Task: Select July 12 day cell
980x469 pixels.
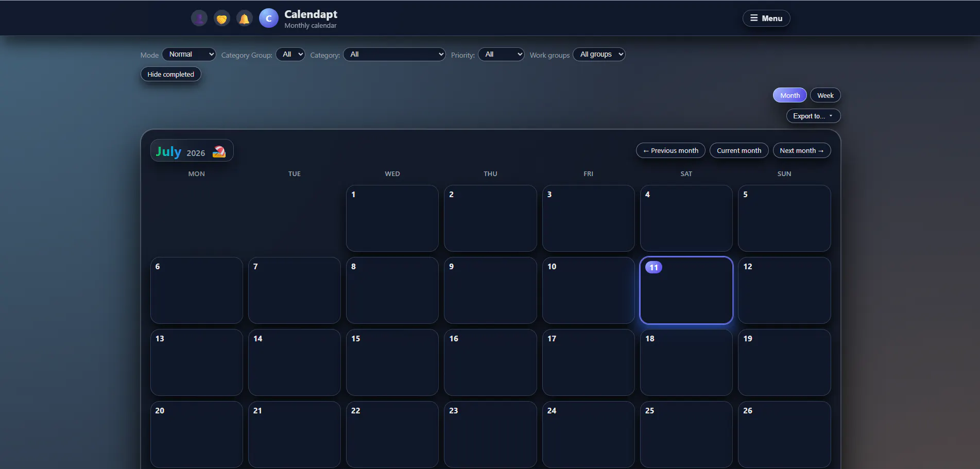Action: (784, 290)
